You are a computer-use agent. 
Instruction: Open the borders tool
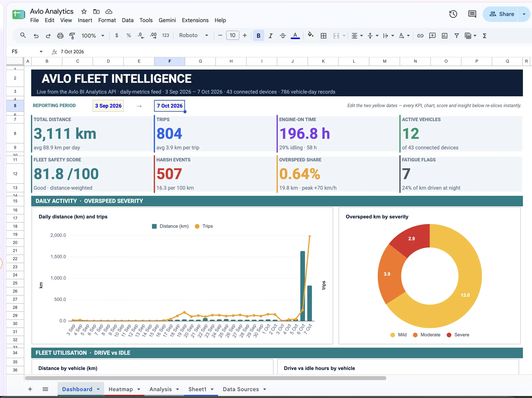323,36
